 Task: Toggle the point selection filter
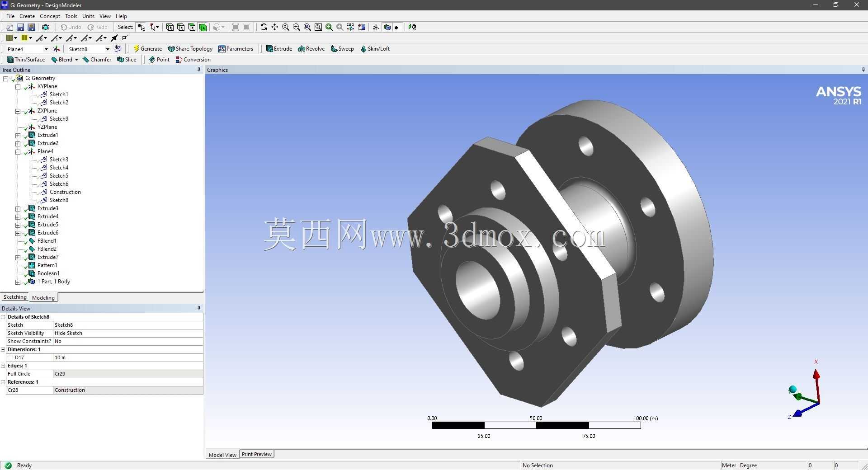170,27
